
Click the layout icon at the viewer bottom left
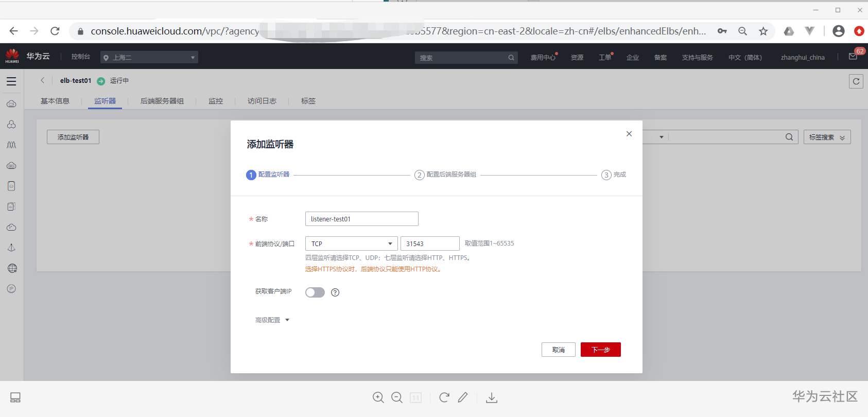tap(15, 397)
